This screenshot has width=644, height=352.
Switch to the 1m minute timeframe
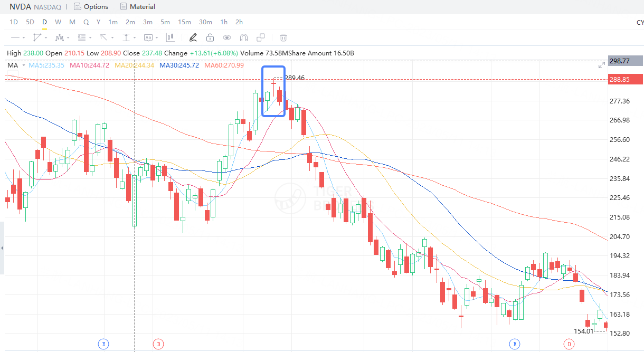click(x=113, y=22)
